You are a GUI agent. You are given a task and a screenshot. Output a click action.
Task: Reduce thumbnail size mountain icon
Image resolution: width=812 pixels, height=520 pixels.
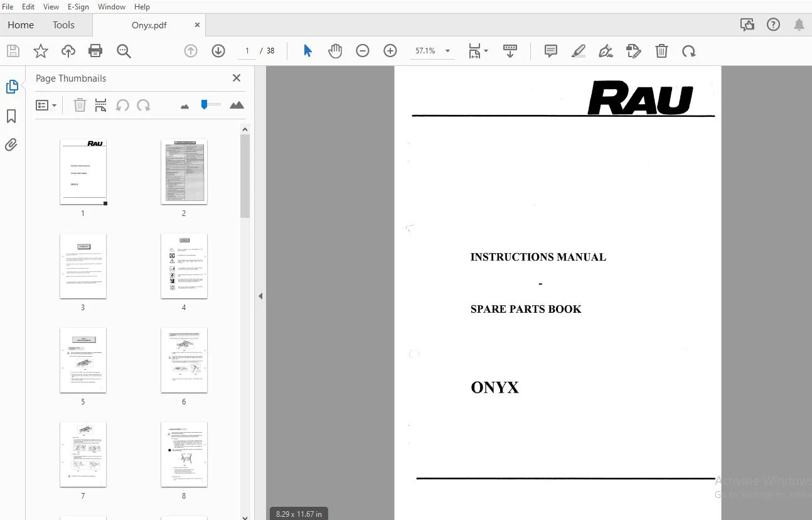(x=184, y=106)
